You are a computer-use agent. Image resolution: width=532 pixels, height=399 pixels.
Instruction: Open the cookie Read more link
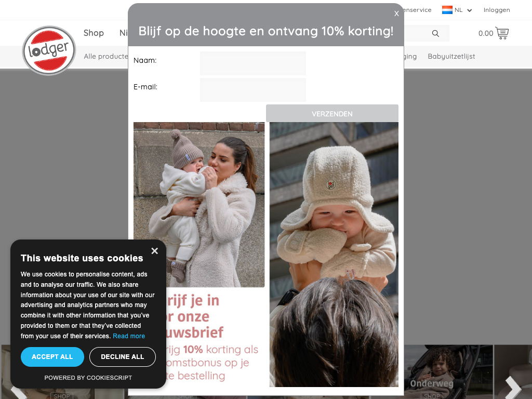coord(129,336)
